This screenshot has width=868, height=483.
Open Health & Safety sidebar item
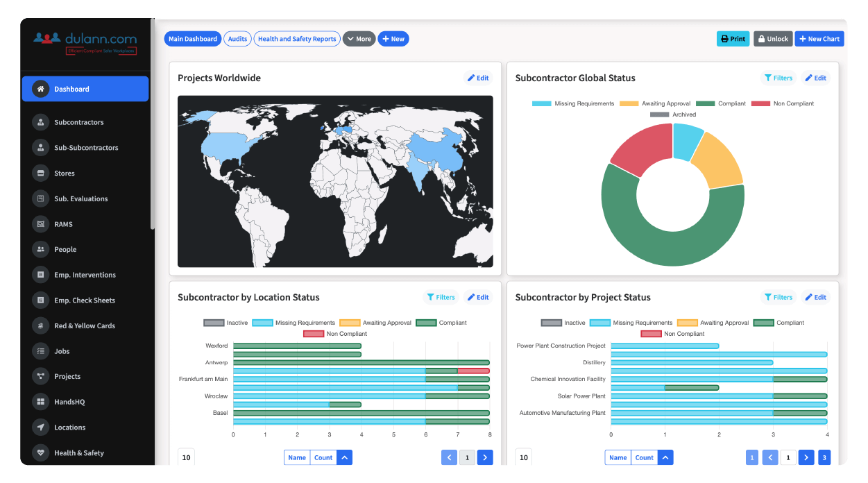[85, 452]
